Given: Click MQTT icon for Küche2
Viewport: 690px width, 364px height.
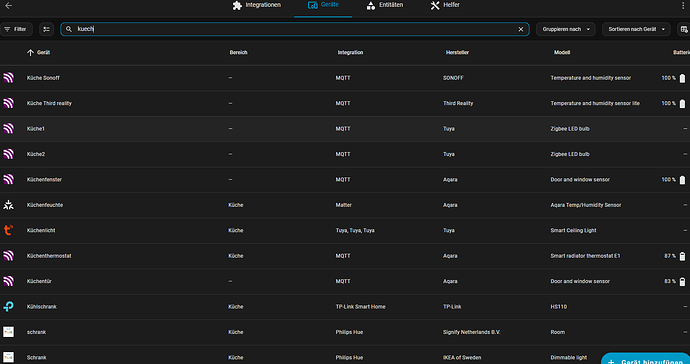Looking at the screenshot, I should point(8,154).
